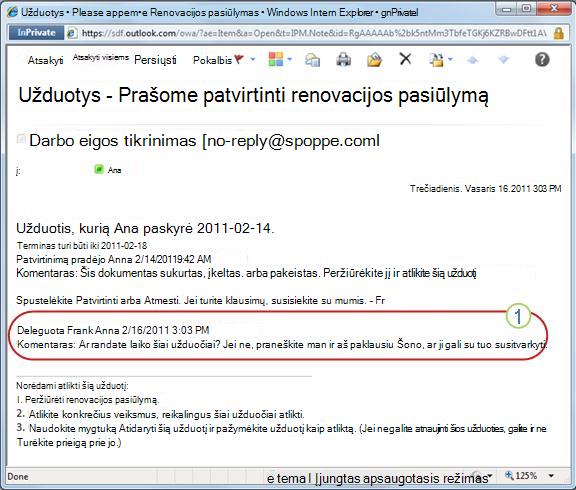Click Spustelėkite Patvirtinti arba Atmesti line

[200, 301]
